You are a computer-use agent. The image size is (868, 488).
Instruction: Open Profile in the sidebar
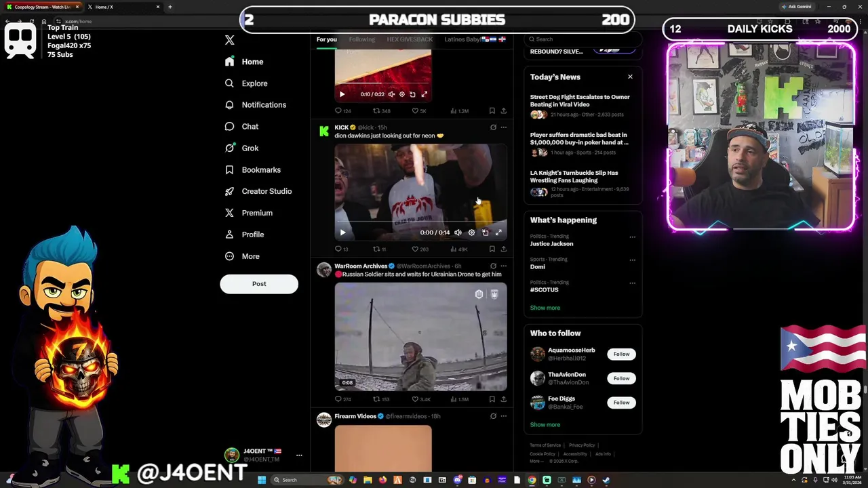pyautogui.click(x=244, y=235)
